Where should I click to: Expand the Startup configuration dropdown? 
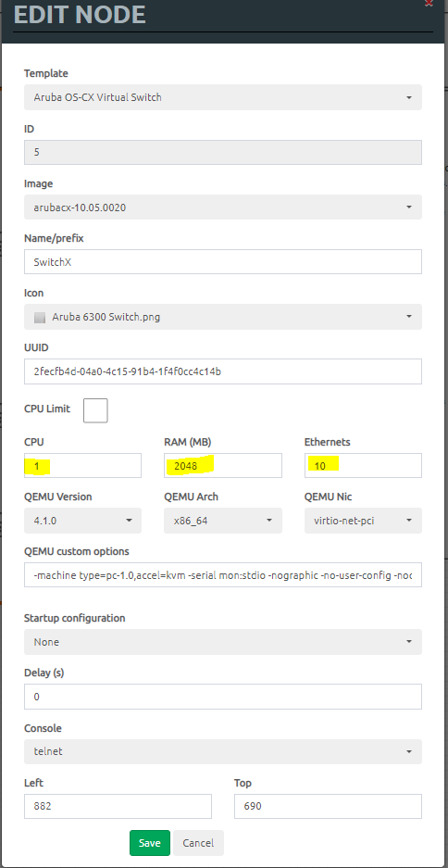pyautogui.click(x=223, y=642)
